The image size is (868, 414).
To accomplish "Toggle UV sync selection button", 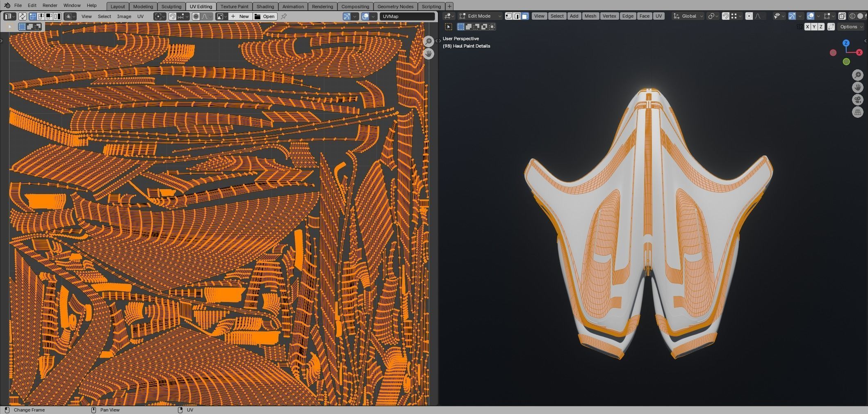I will point(23,16).
